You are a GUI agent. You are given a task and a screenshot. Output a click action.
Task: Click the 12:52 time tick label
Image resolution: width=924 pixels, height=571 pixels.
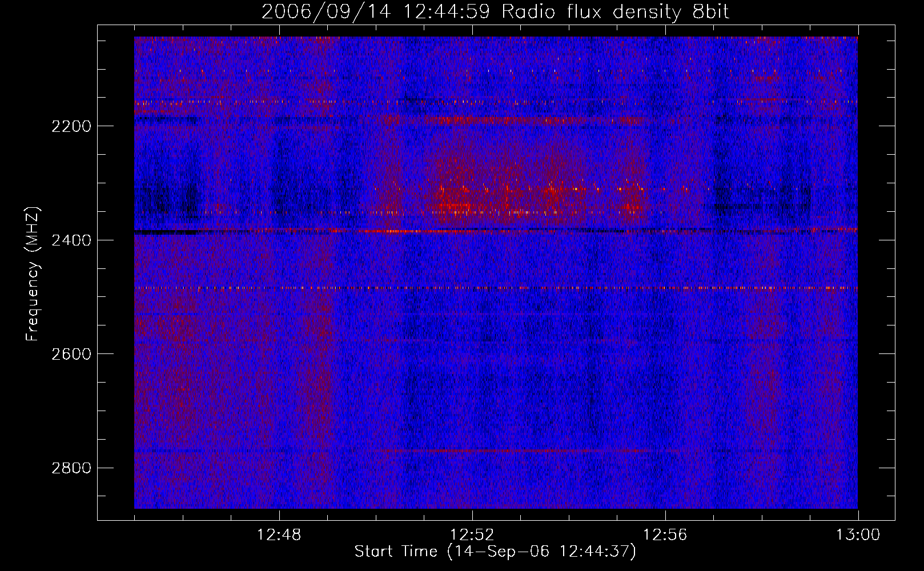pyautogui.click(x=472, y=535)
